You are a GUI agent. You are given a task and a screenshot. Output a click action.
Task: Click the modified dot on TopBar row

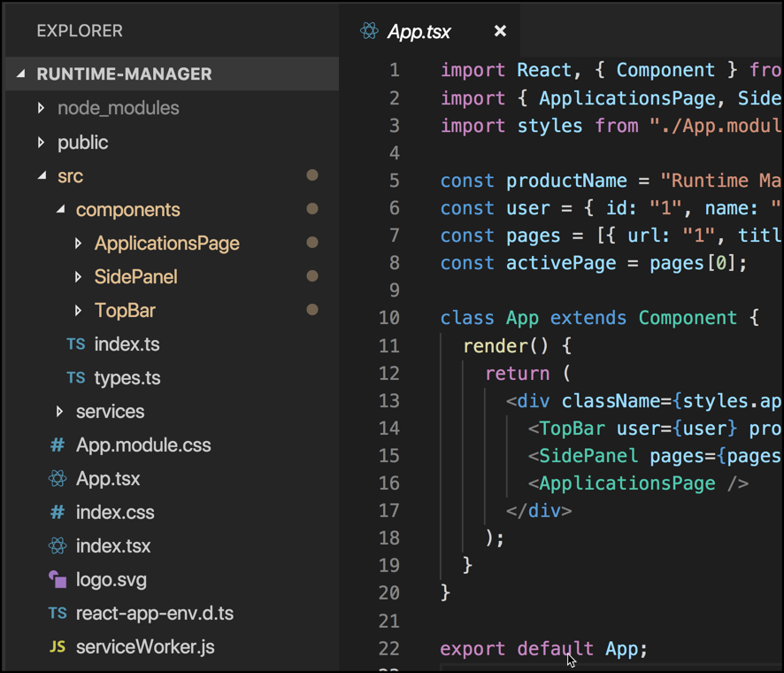(x=312, y=310)
